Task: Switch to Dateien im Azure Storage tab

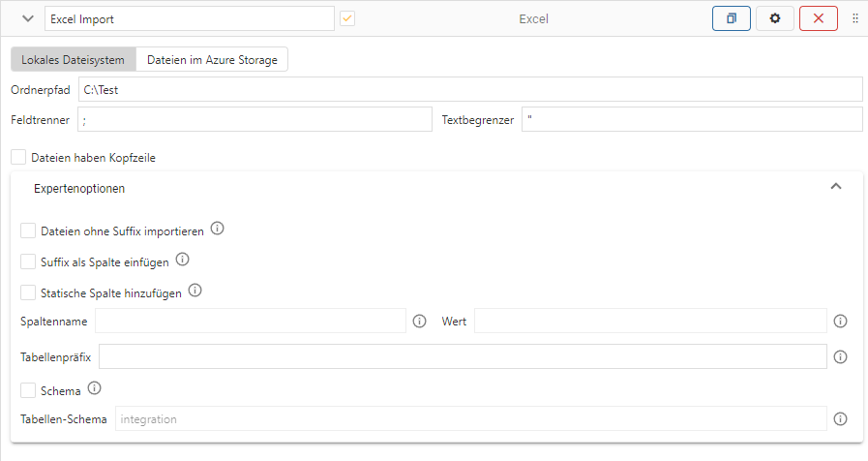Action: pyautogui.click(x=212, y=60)
